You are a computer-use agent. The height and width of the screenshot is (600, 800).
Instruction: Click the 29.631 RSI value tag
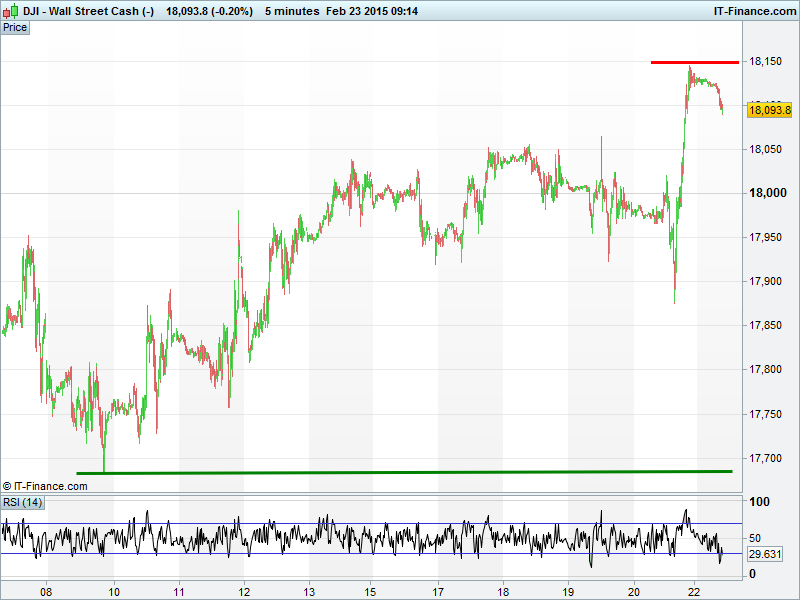pos(765,553)
